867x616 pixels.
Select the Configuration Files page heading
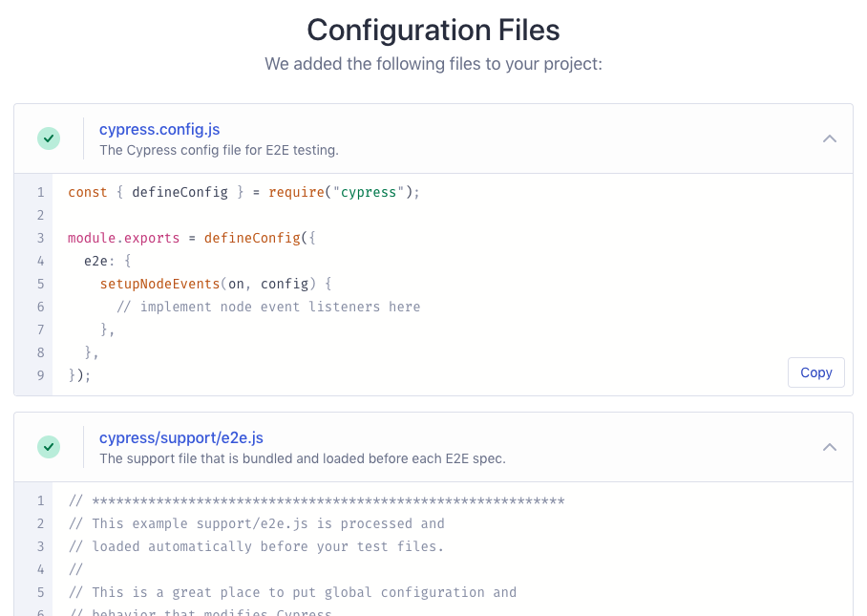433,30
